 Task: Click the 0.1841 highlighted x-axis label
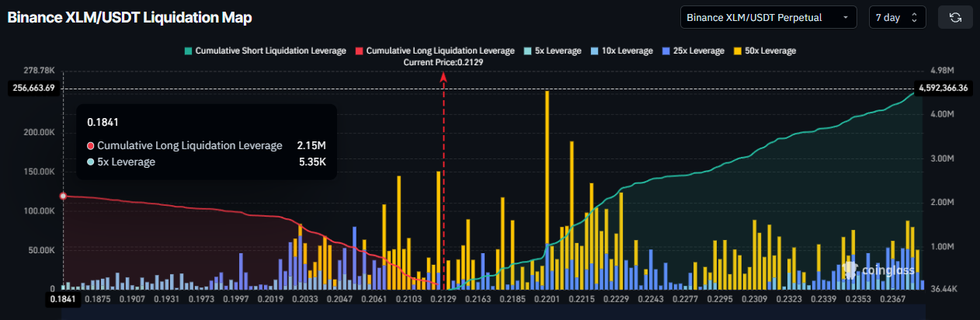63,299
